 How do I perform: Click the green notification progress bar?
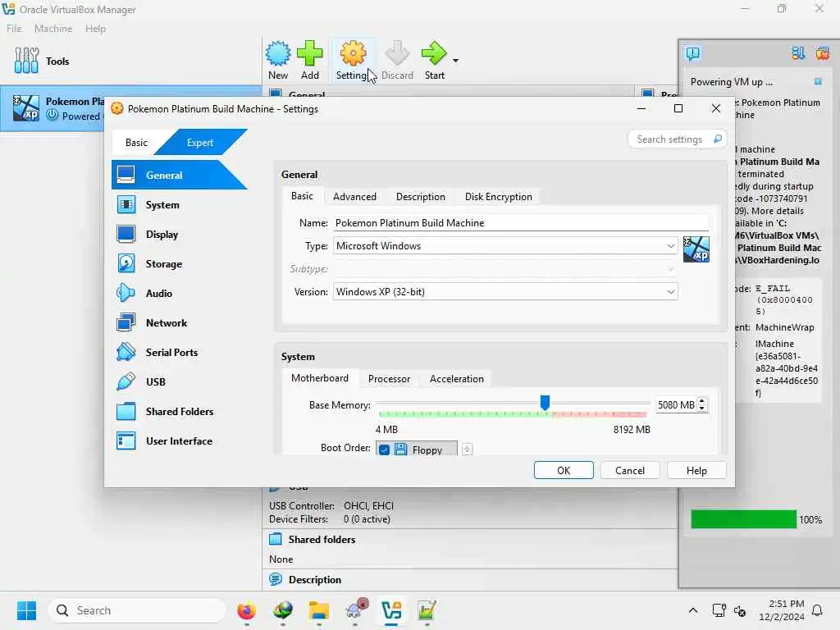(x=743, y=519)
